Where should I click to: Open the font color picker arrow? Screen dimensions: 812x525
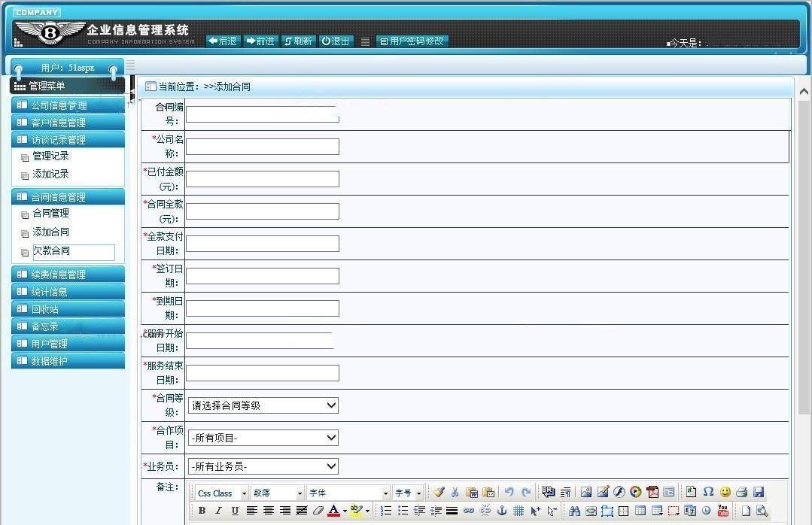coord(345,511)
